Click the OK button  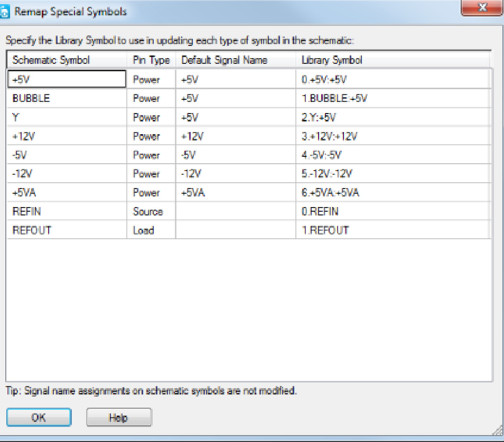pyautogui.click(x=38, y=417)
